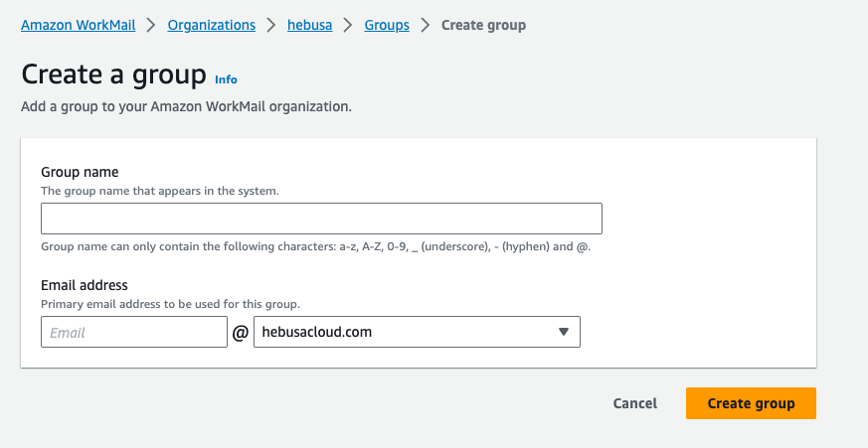Click into the Email placeholder field
The width and height of the screenshot is (868, 448).
tap(134, 332)
